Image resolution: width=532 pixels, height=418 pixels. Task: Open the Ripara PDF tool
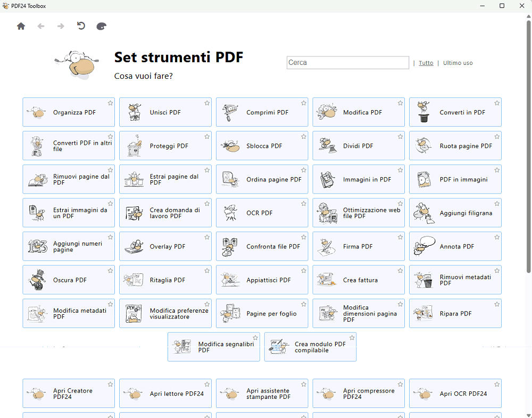tap(455, 314)
